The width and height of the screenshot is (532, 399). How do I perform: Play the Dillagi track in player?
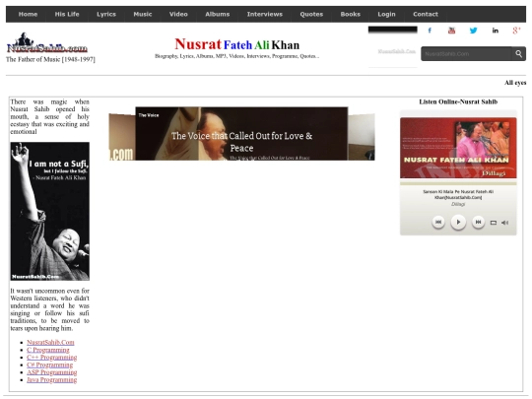coord(458,223)
